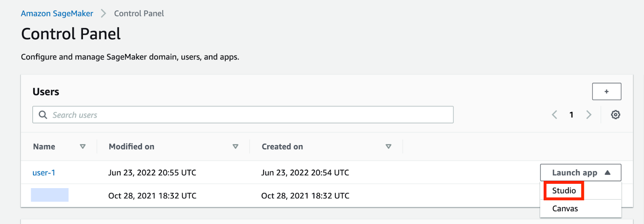This screenshot has height=224, width=644.
Task: Click the magnifier icon in search box
Action: coord(43,115)
